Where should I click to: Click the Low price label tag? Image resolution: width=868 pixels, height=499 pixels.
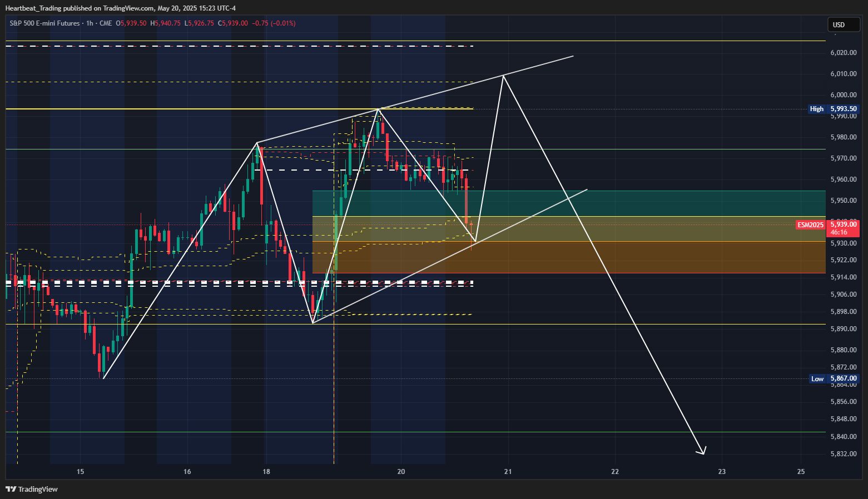[x=817, y=378]
